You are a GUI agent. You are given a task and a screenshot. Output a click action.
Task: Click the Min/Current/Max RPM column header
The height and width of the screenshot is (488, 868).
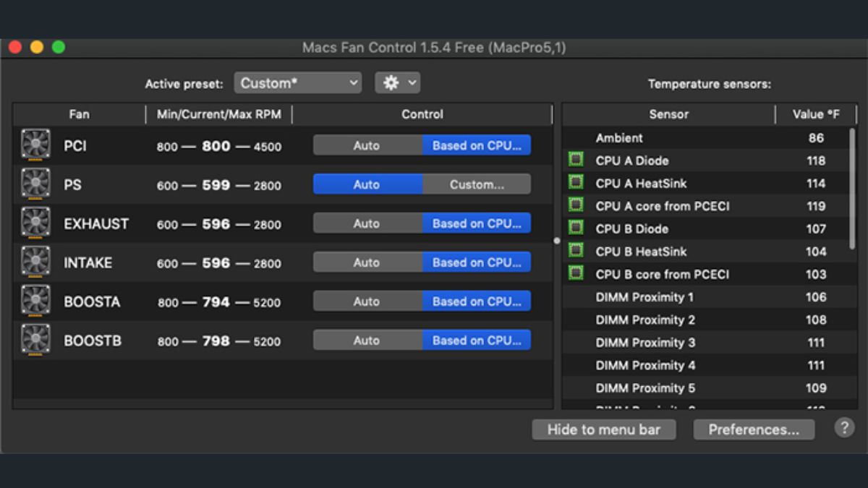pos(219,114)
